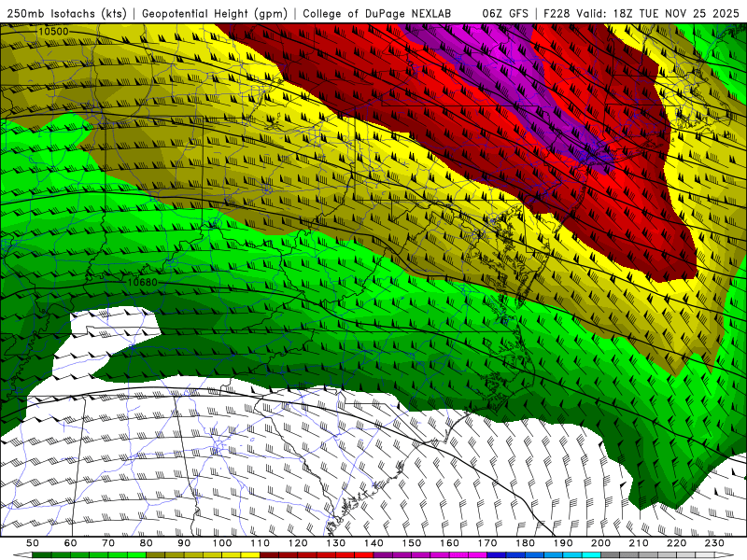Click the 170 label on the color scale
This screenshot has width=747, height=560.
pyautogui.click(x=487, y=543)
